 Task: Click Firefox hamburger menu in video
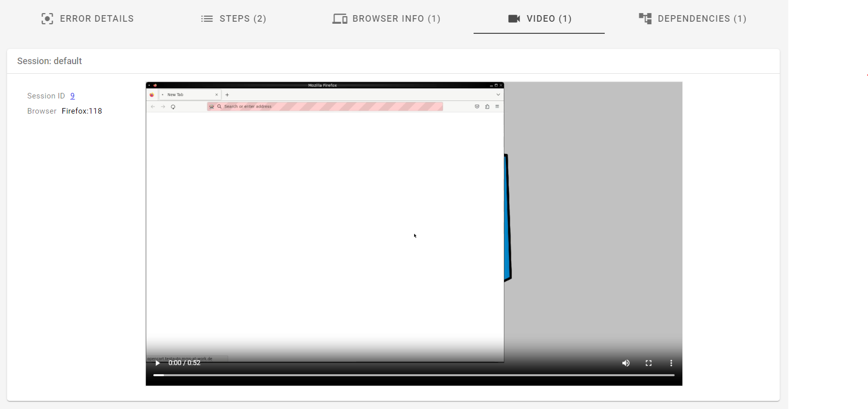497,107
